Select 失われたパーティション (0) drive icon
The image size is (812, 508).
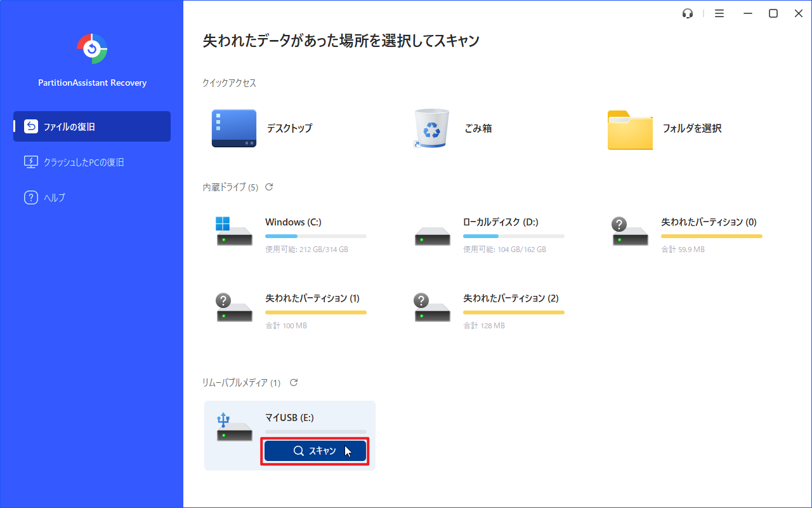(630, 231)
